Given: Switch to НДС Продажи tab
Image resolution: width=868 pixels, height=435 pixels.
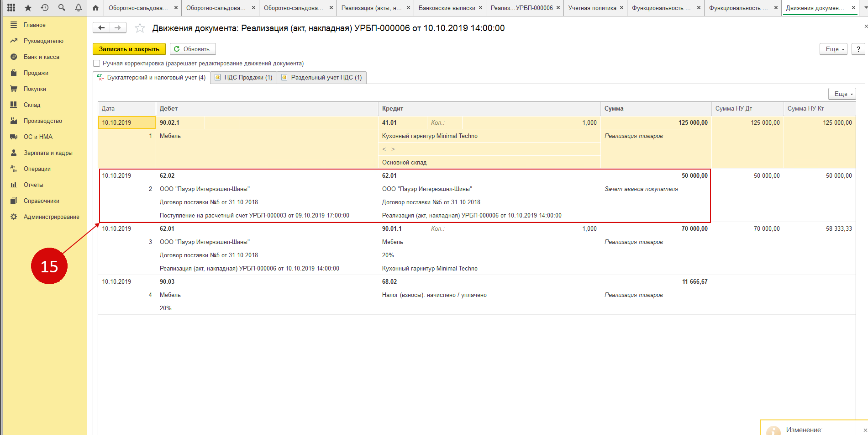Looking at the screenshot, I should [x=244, y=78].
